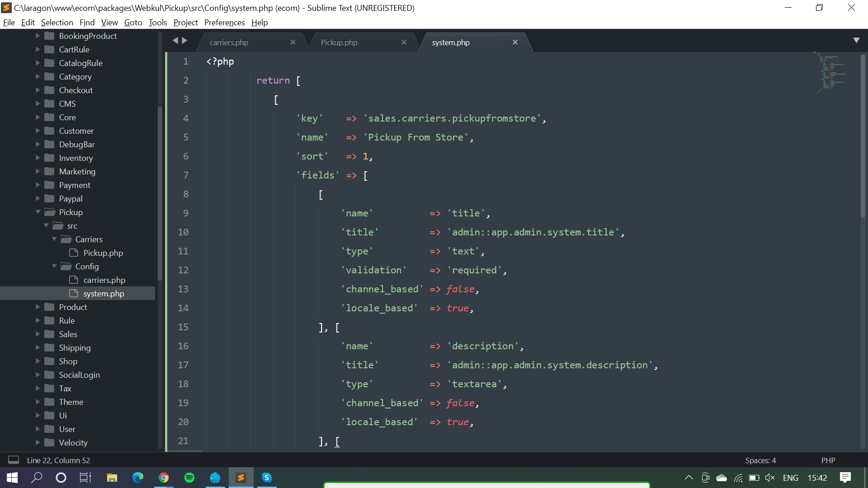Select the CatalogRule folder

80,63
